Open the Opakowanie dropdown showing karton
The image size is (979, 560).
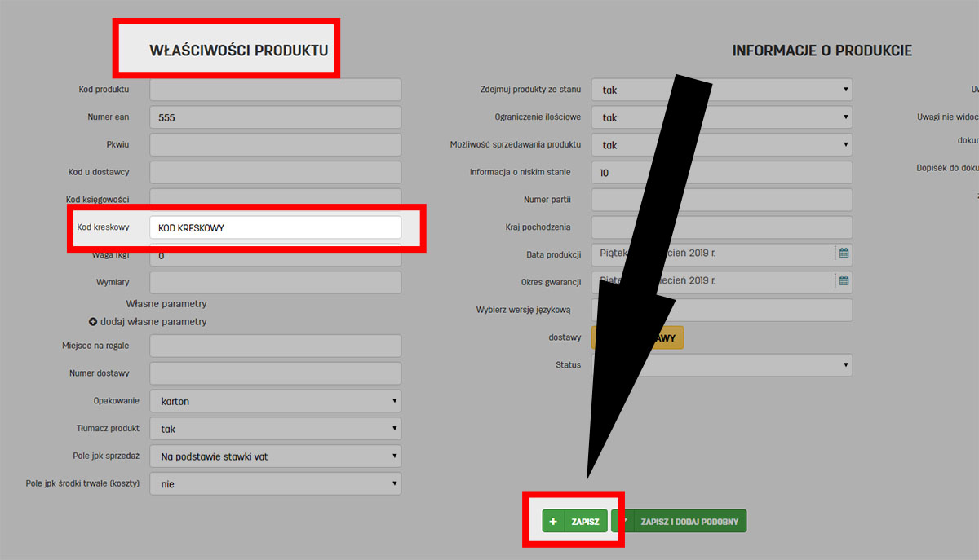point(275,401)
